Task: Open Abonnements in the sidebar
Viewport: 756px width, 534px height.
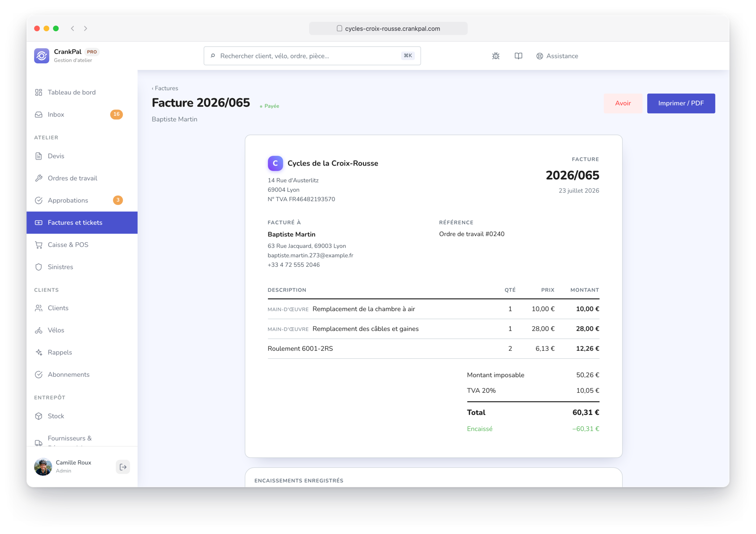Action: coord(82,374)
